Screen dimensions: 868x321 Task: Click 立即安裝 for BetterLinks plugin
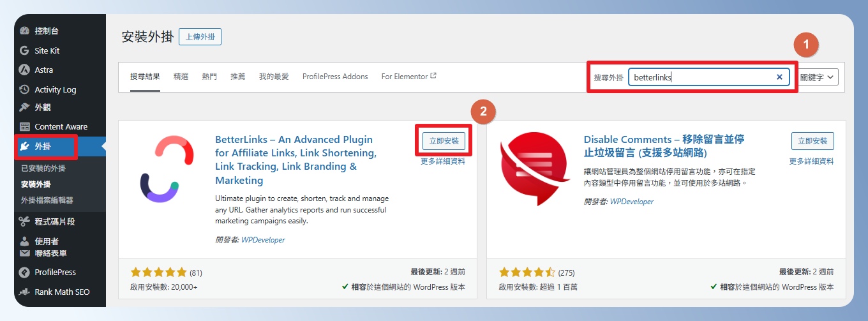pos(444,141)
